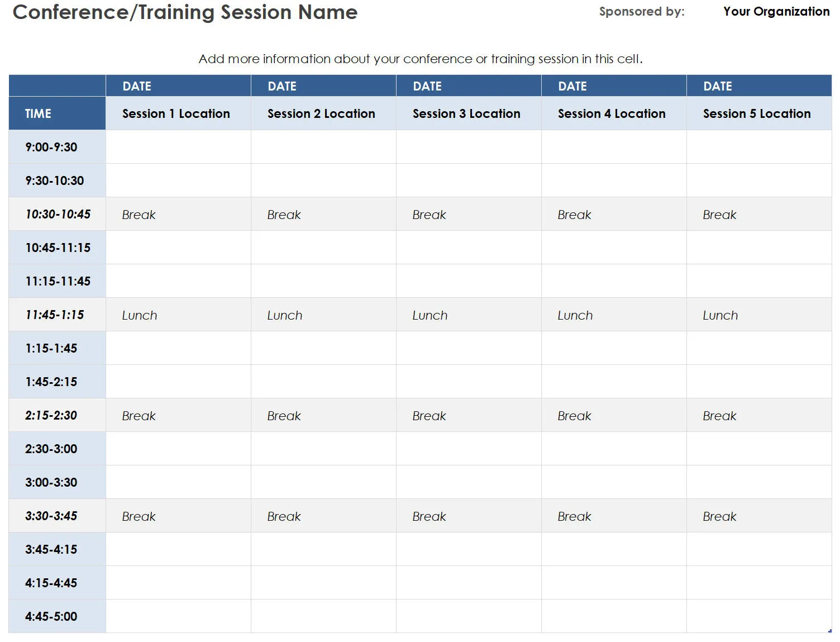Click the 3:30-3:45 Break cell under Session 4

coord(574,516)
